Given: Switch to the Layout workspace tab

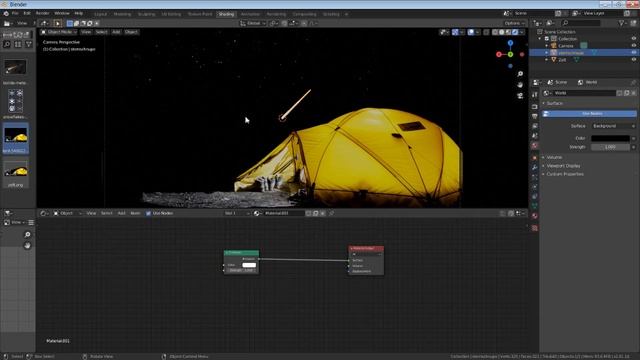Looking at the screenshot, I should 100,14.
